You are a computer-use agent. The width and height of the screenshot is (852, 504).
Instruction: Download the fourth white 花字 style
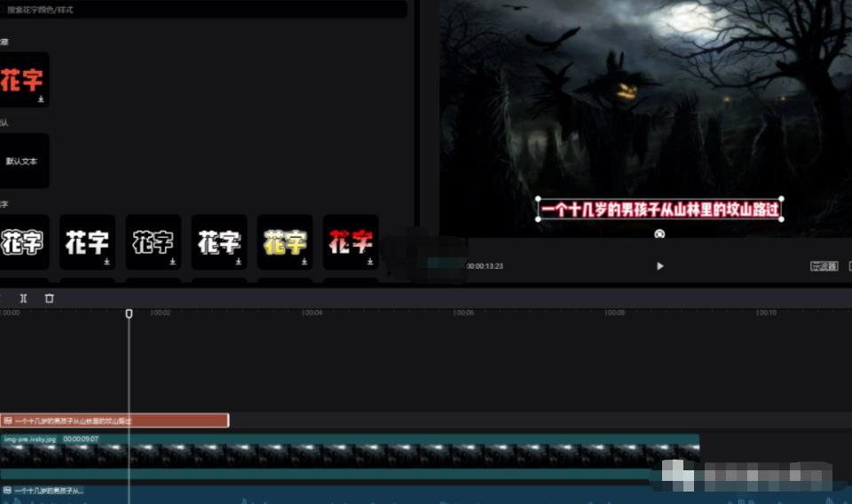click(238, 262)
